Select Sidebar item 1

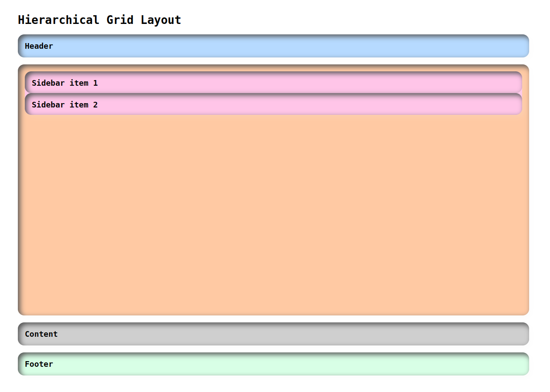point(273,83)
